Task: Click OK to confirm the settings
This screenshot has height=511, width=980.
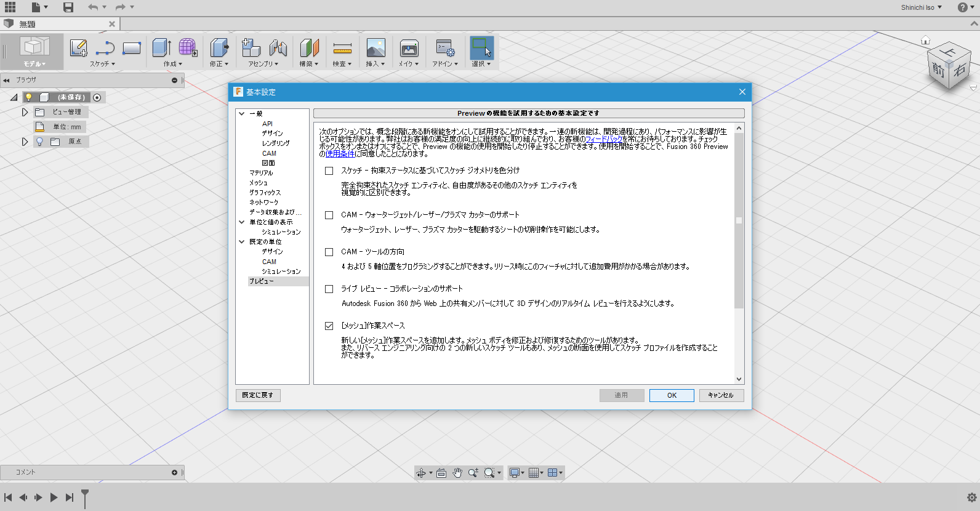Action: coord(672,395)
